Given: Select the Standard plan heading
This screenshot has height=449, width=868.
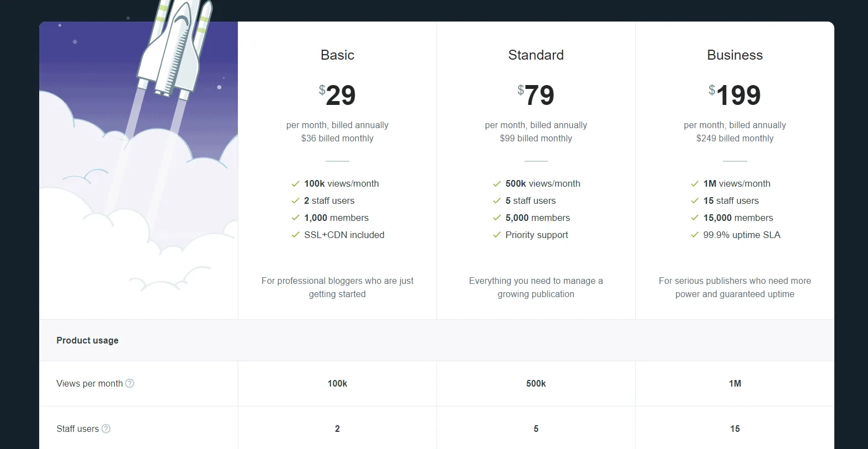Looking at the screenshot, I should click(x=536, y=55).
